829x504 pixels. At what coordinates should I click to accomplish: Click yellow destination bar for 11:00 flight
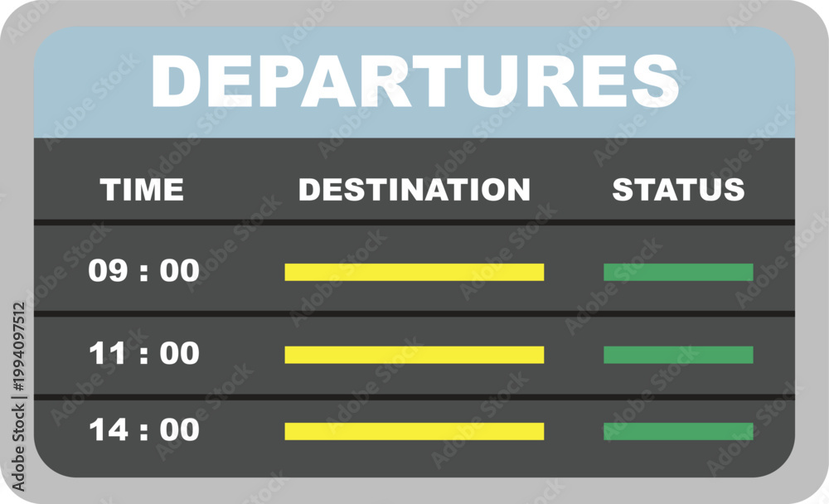(414, 355)
